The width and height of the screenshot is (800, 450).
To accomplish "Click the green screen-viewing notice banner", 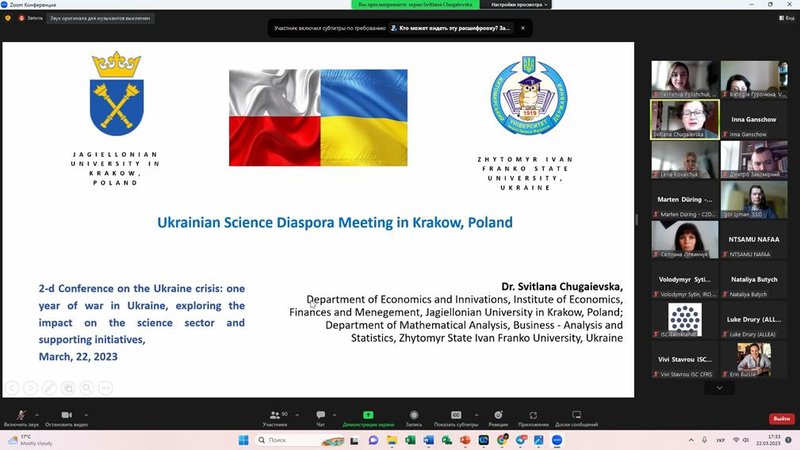I will coord(415,5).
